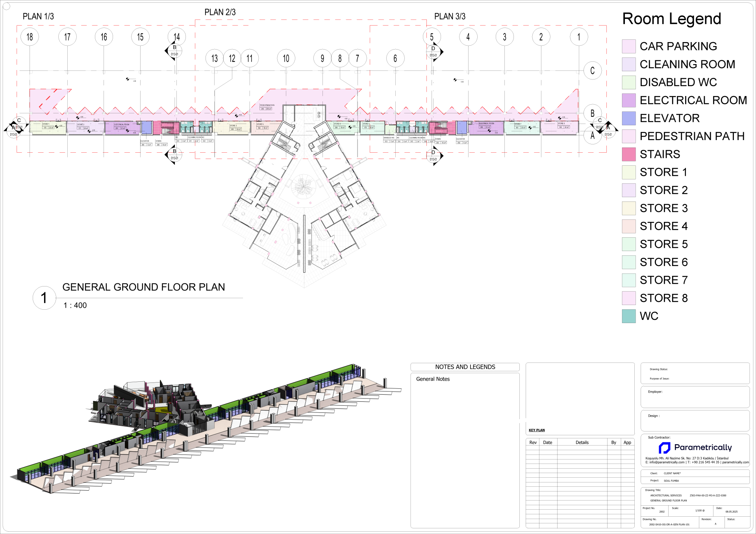Click the NOTES AND LEGENDS header
This screenshot has width=756, height=534.
point(465,367)
